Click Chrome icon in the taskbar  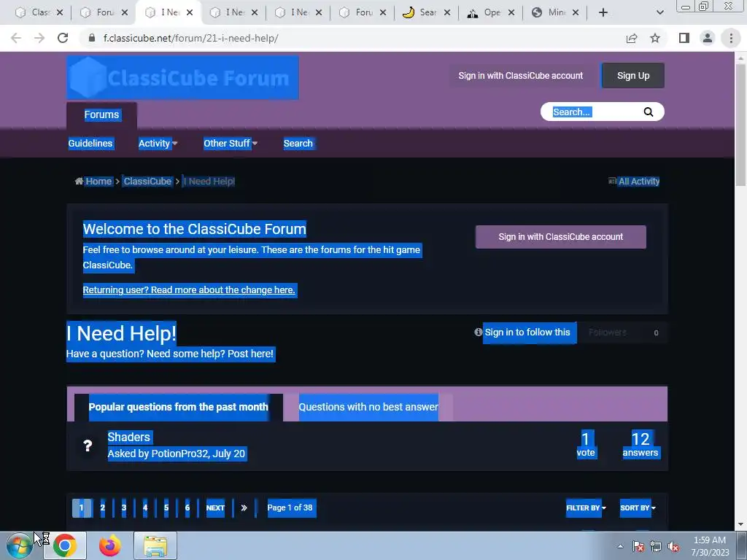65,545
